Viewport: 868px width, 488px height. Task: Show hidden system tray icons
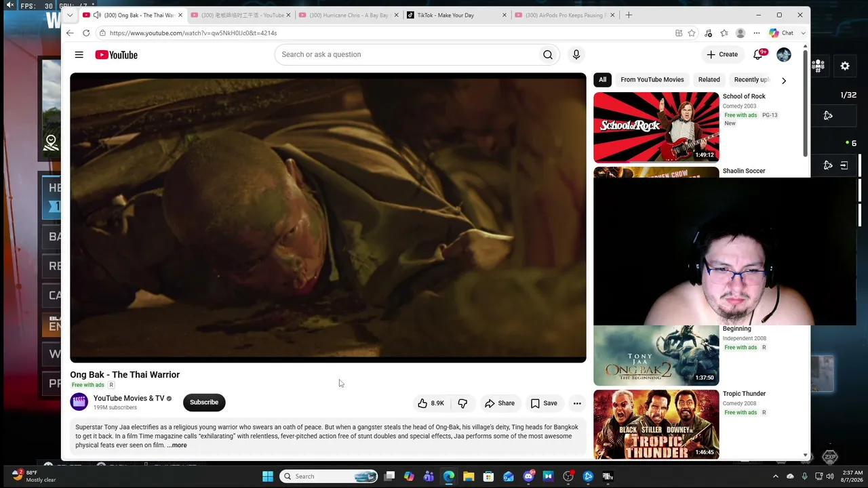776,476
